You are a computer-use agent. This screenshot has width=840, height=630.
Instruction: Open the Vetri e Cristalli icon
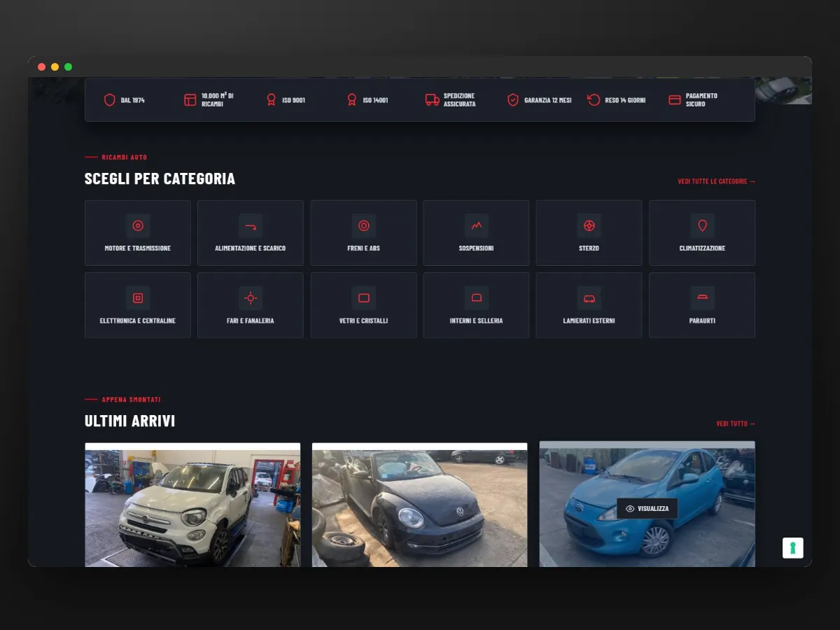tap(364, 298)
